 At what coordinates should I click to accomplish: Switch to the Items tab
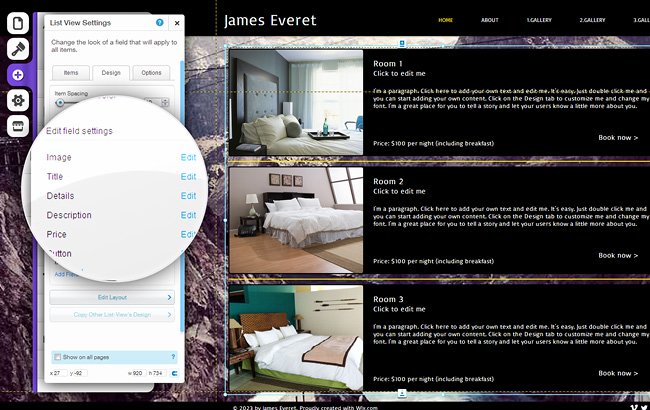[x=71, y=73]
